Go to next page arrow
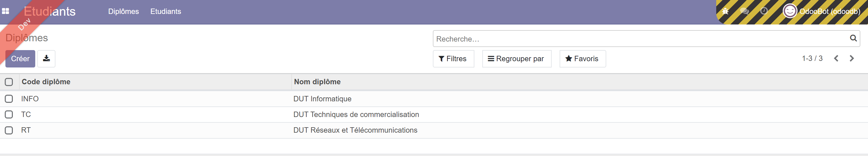The width and height of the screenshot is (868, 156). [x=852, y=58]
